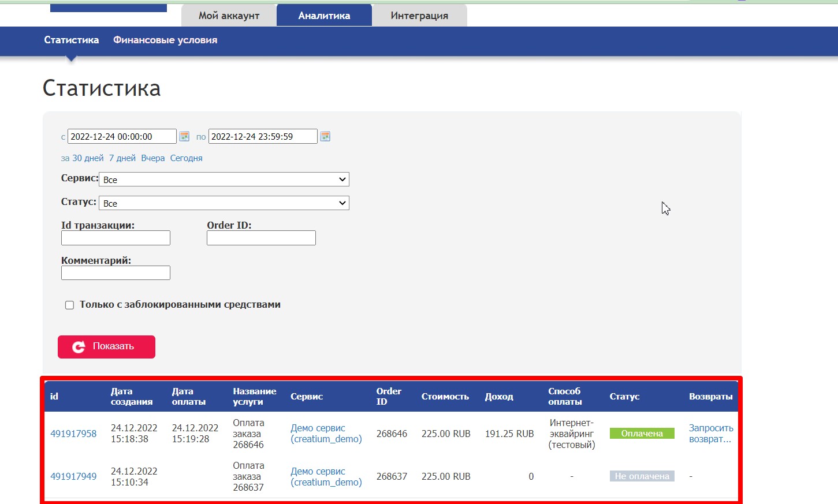Expand the Сервис dropdown

click(x=224, y=180)
